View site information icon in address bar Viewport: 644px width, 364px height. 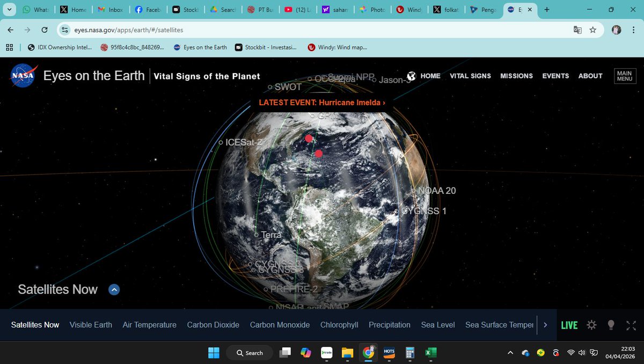point(64,30)
